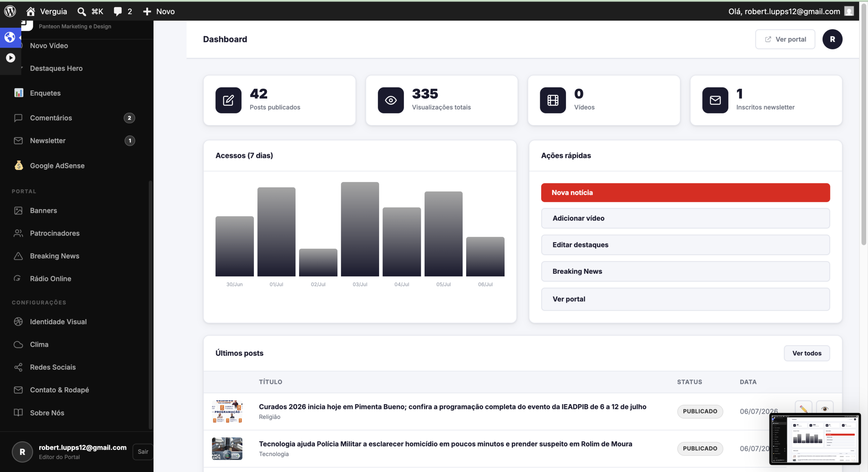Click the Newsletter count badge 1
The width and height of the screenshot is (868, 472).
point(130,141)
